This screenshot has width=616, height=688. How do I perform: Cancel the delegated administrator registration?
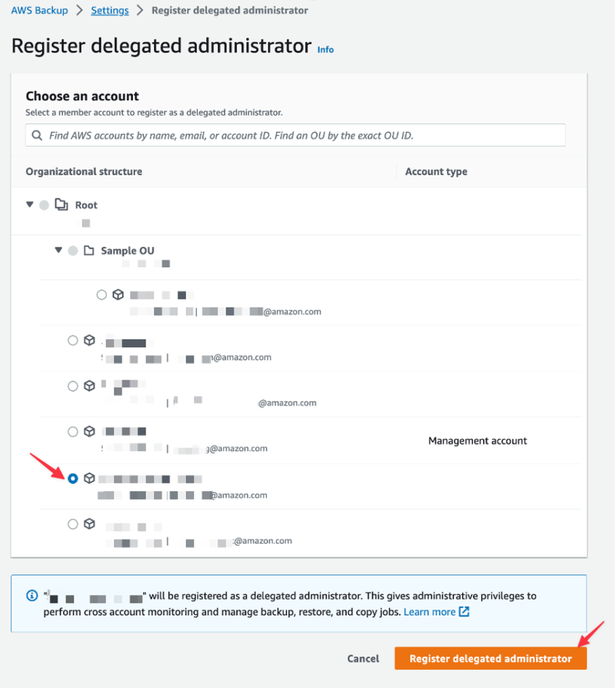pos(363,658)
